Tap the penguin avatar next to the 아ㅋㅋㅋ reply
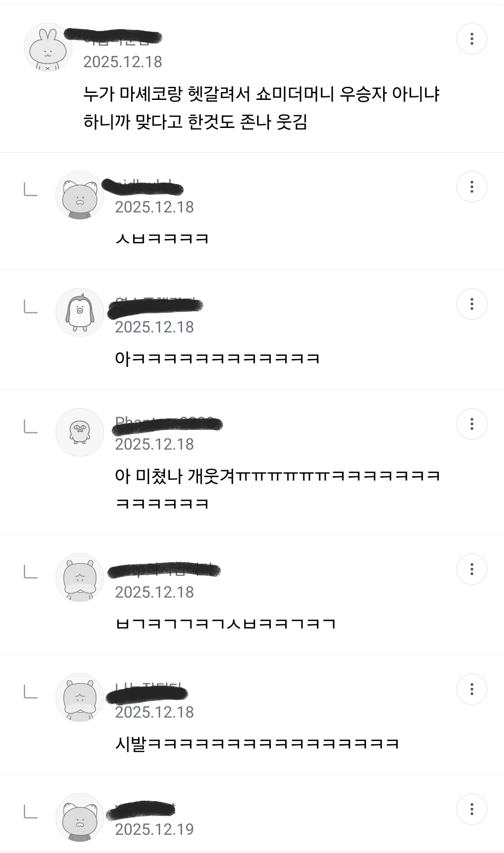This screenshot has width=504, height=853. click(x=80, y=312)
